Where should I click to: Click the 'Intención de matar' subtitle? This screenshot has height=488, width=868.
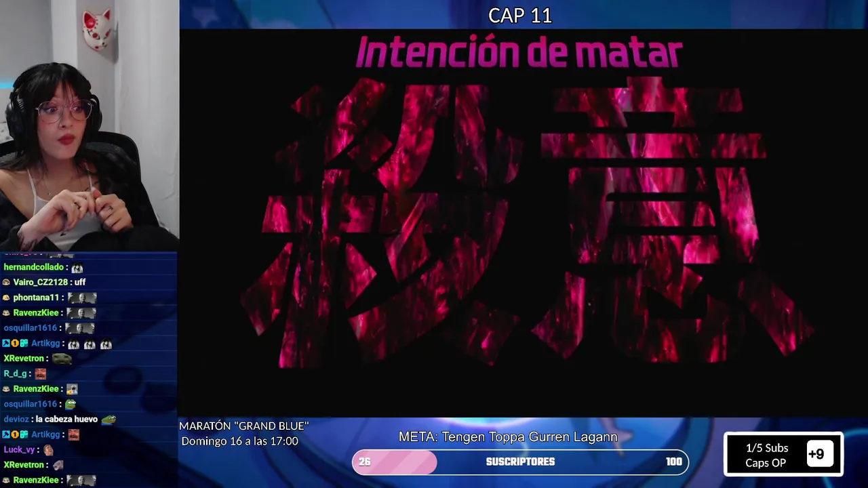pyautogui.click(x=519, y=53)
